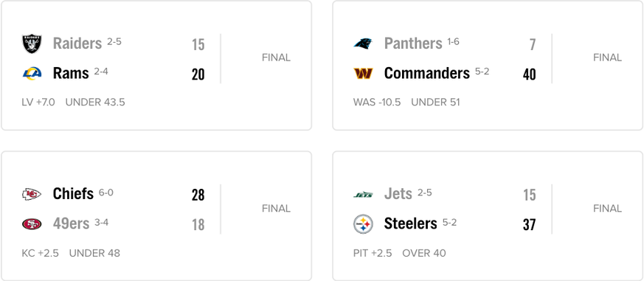Open the Raiders team name link
The height and width of the screenshot is (281, 644).
tap(77, 43)
